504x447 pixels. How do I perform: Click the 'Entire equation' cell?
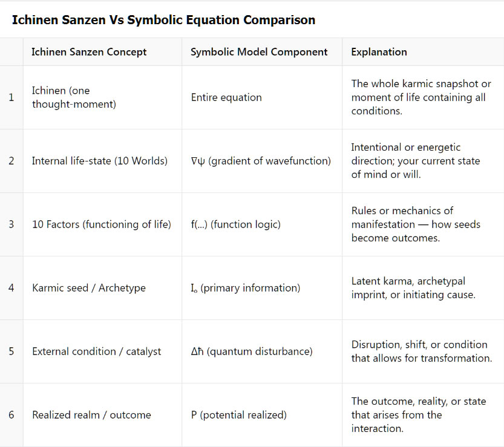click(x=226, y=97)
